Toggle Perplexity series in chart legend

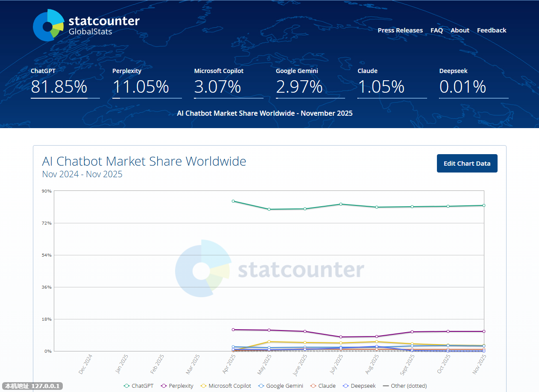click(x=177, y=386)
